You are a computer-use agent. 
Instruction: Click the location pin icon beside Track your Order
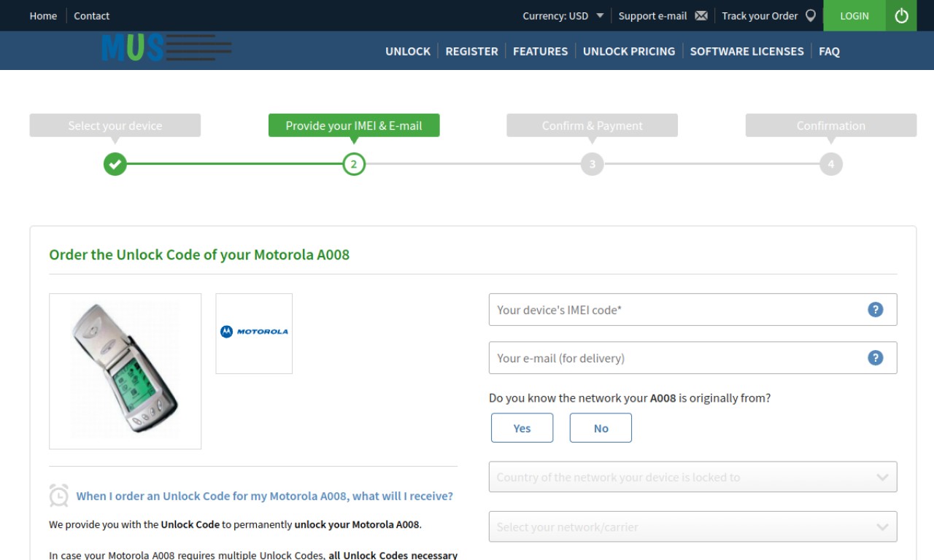click(x=810, y=15)
